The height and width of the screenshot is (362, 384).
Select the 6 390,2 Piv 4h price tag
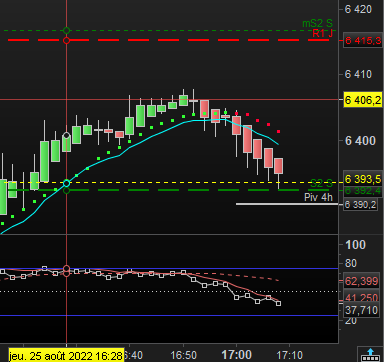click(x=360, y=204)
